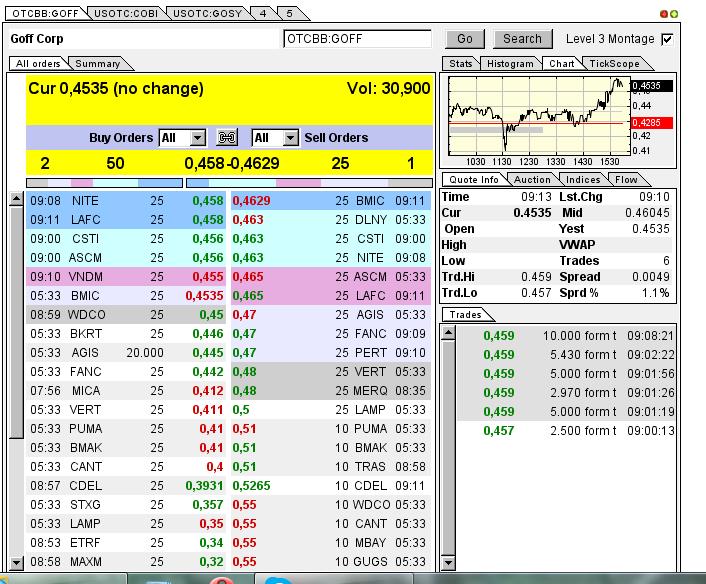Click the best bid-ask 0,458-0,4629 summary
Viewport: 706px width, 584px height.
(x=232, y=163)
